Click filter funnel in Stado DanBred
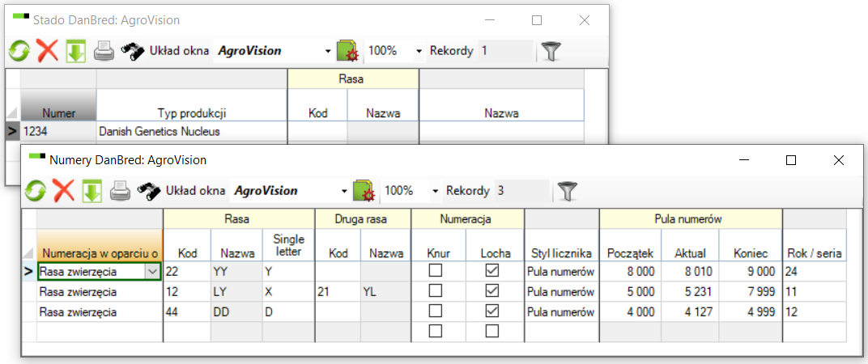The width and height of the screenshot is (868, 364). pos(551,51)
